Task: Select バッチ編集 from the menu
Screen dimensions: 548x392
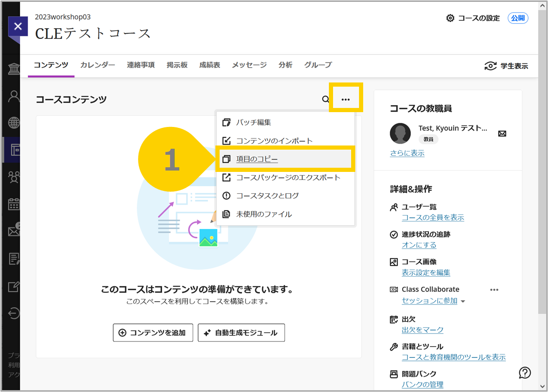Action: (285, 122)
